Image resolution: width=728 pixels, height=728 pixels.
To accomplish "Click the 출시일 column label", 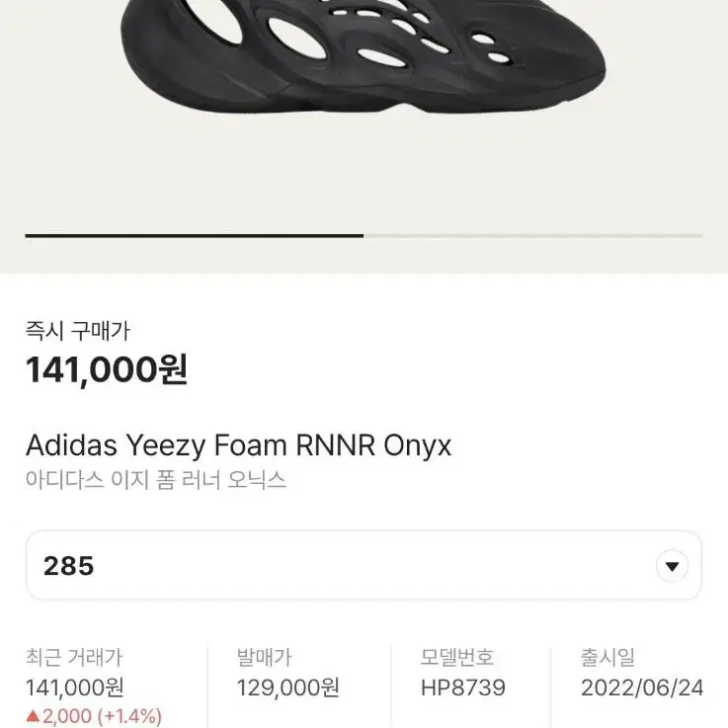I will coord(607,658).
